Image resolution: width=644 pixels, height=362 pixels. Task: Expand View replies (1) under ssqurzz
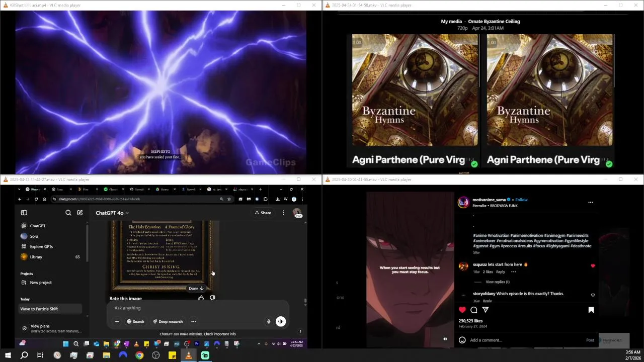tap(498, 282)
